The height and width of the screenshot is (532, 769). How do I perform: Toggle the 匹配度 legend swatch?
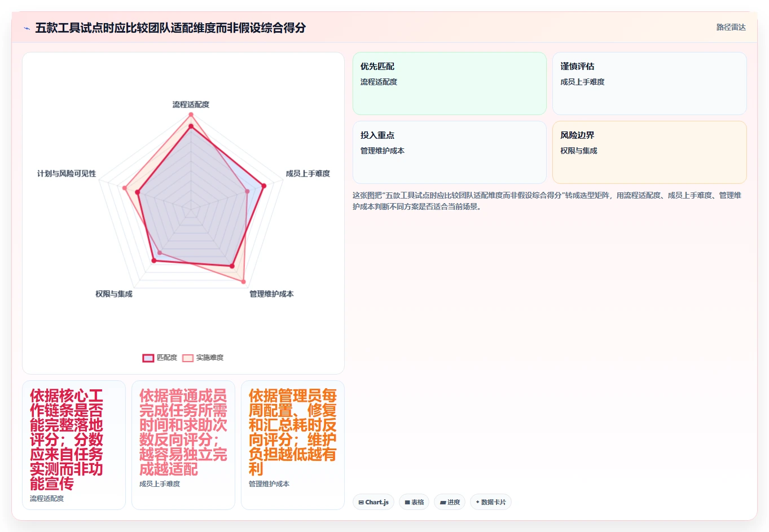[148, 358]
